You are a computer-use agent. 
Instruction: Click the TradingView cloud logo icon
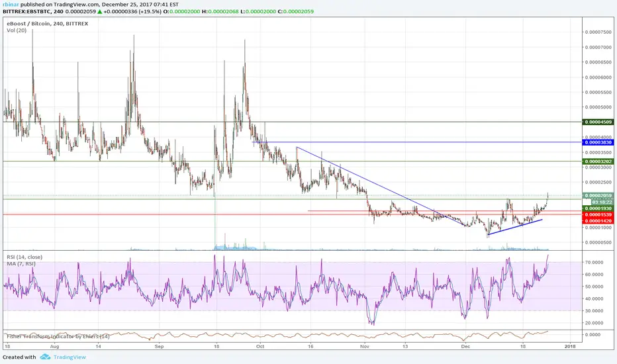45,357
